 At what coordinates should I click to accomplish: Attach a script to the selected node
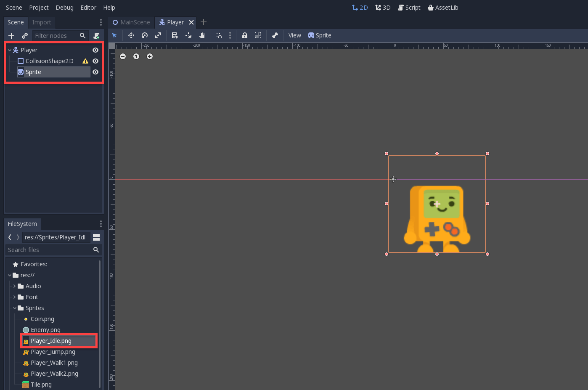click(x=97, y=36)
